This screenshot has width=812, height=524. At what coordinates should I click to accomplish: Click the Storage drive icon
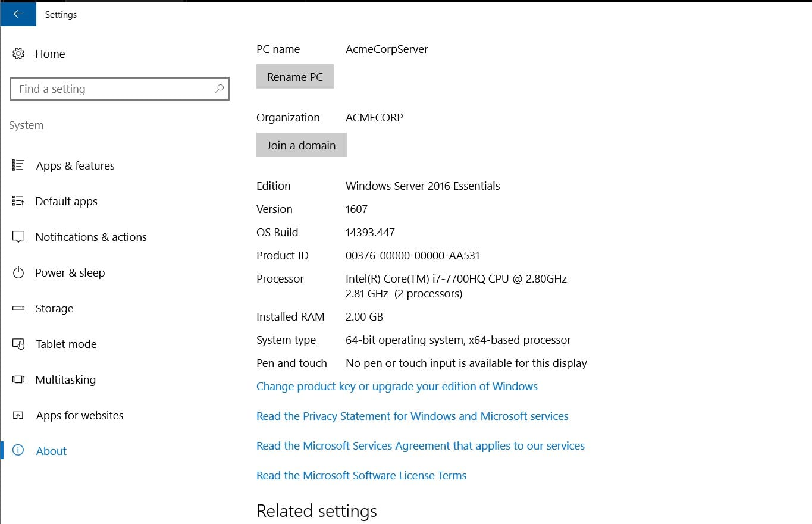[x=18, y=308]
